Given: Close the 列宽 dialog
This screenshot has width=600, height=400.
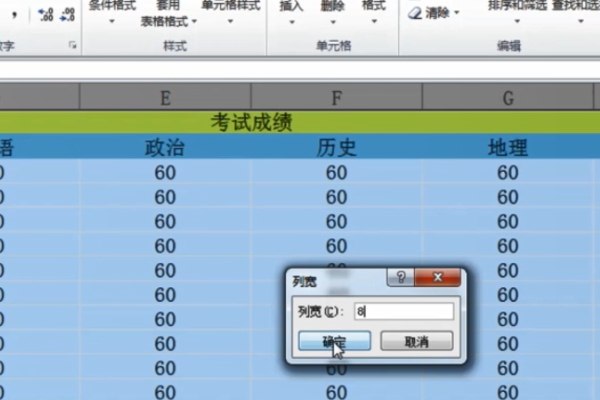Looking at the screenshot, I should (x=438, y=277).
